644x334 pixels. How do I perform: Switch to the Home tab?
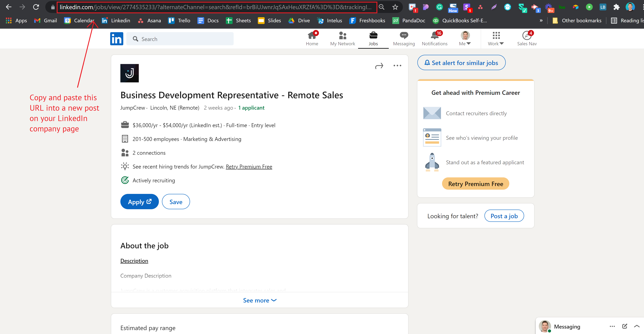[312, 39]
